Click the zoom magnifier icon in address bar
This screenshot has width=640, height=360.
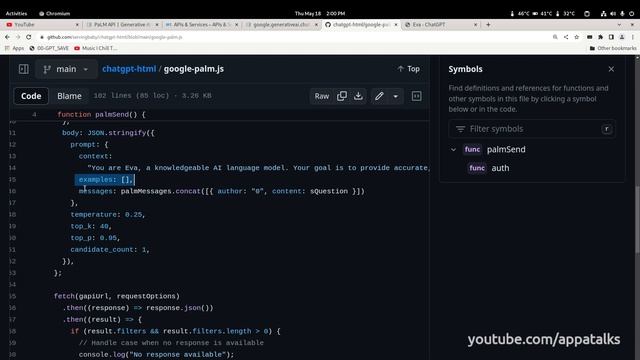555,37
